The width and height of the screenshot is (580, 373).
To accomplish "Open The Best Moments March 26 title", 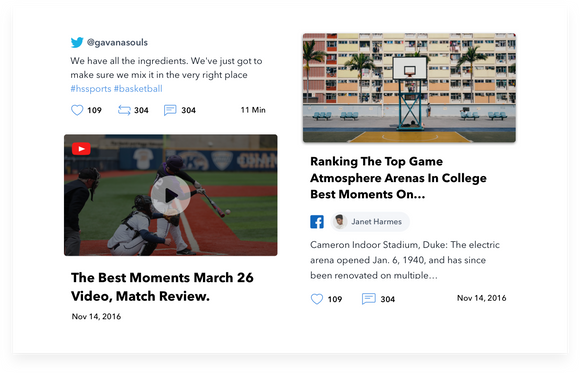I will [x=162, y=287].
